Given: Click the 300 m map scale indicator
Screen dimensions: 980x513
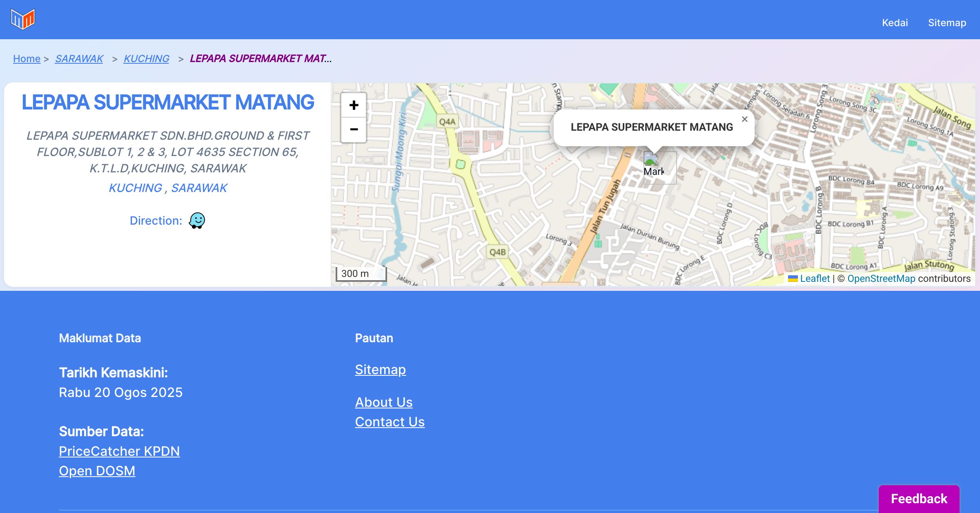Looking at the screenshot, I should click(x=361, y=274).
